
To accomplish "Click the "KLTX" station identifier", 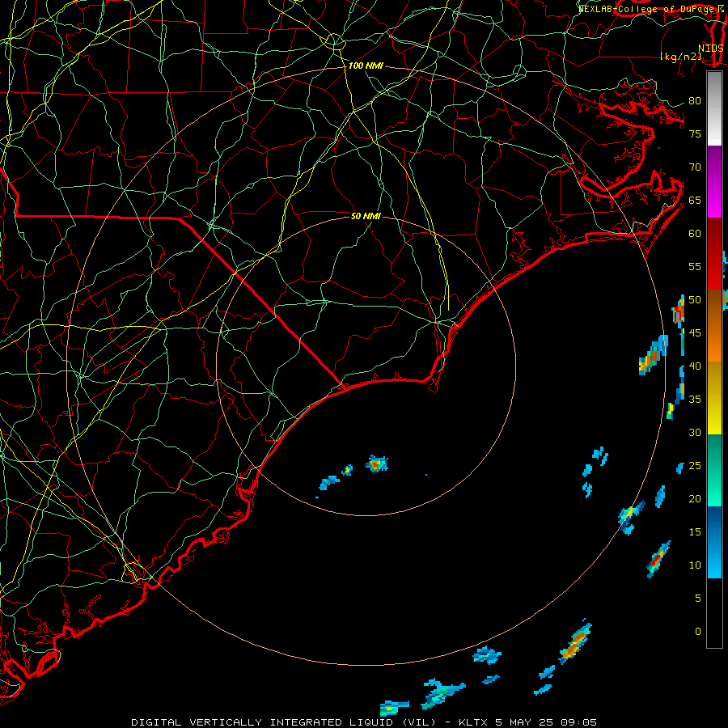I will pyautogui.click(x=473, y=722).
